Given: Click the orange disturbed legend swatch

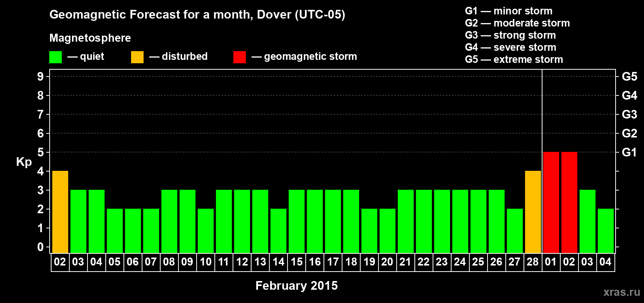Looking at the screenshot, I should (x=137, y=57).
